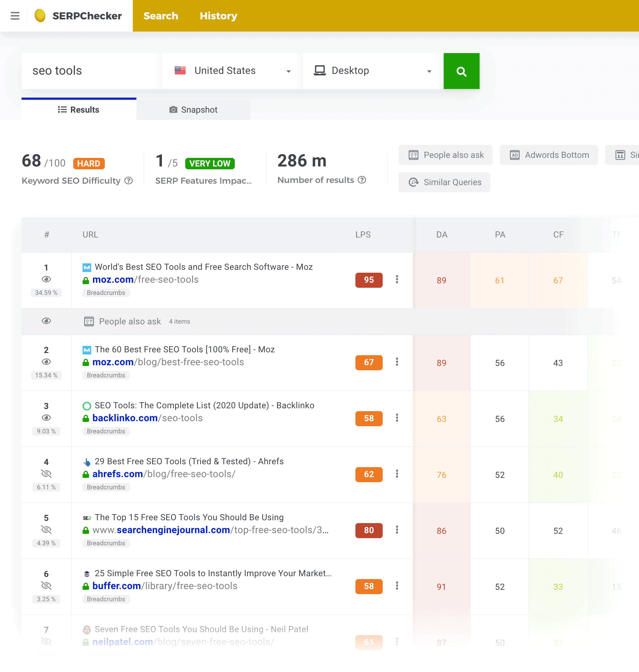The width and height of the screenshot is (639, 672).
Task: Toggle visibility eye for result 1
Action: click(x=46, y=279)
